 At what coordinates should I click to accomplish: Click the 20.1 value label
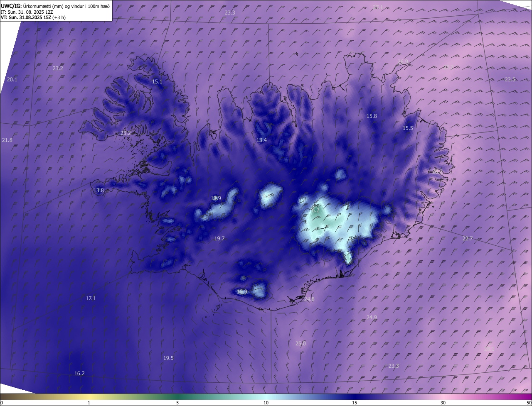click(12, 79)
